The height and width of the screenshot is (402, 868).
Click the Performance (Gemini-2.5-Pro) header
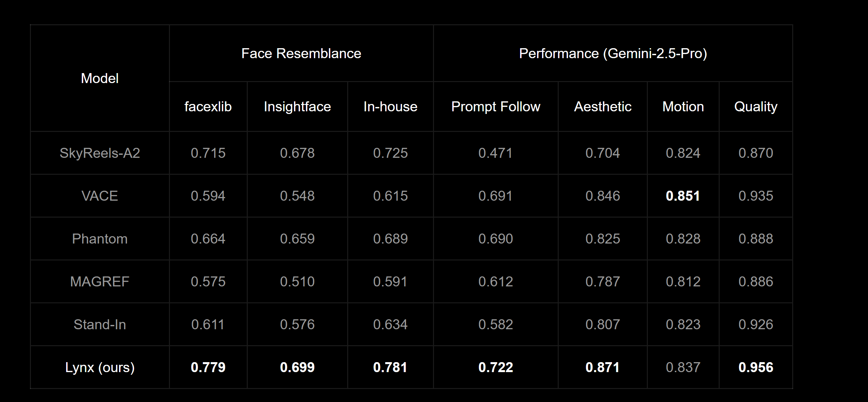[x=613, y=53]
